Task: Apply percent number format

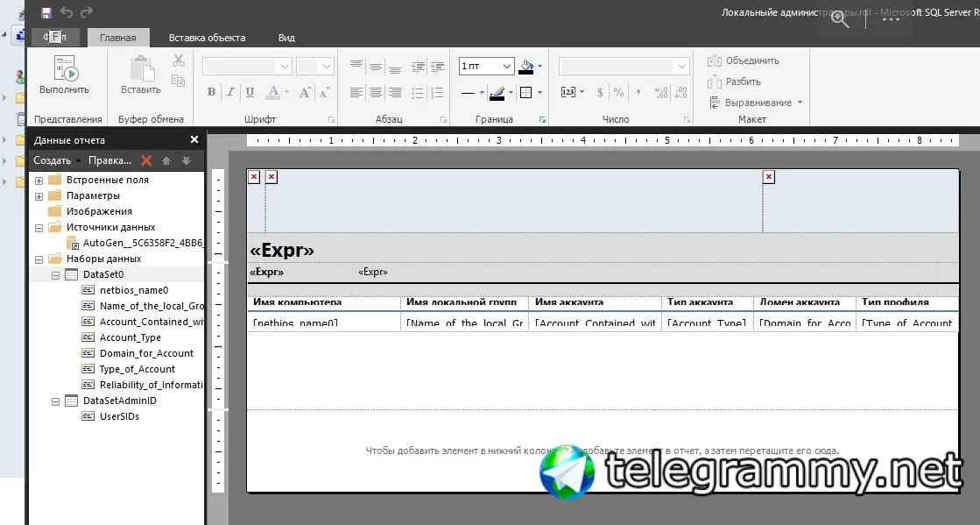Action: point(619,92)
